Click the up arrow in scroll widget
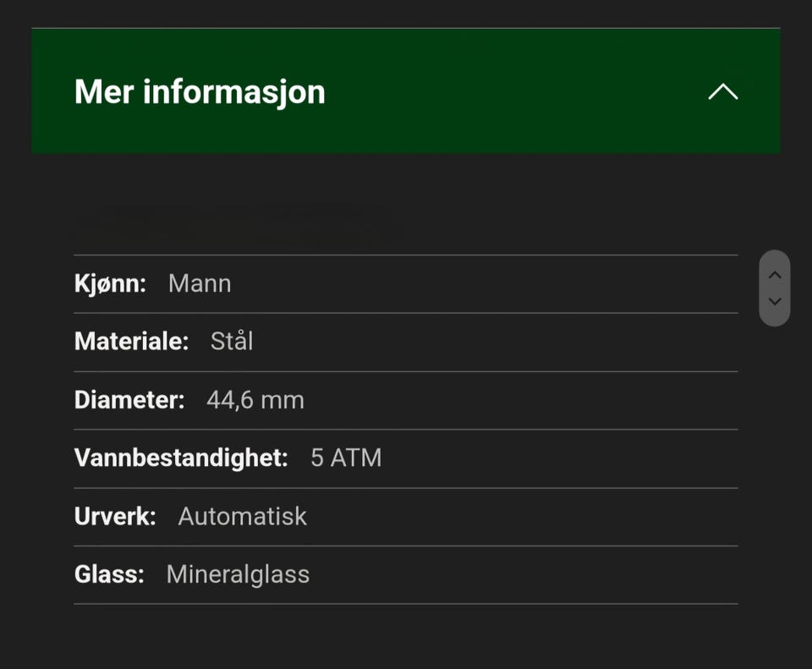The image size is (812, 669). [775, 275]
